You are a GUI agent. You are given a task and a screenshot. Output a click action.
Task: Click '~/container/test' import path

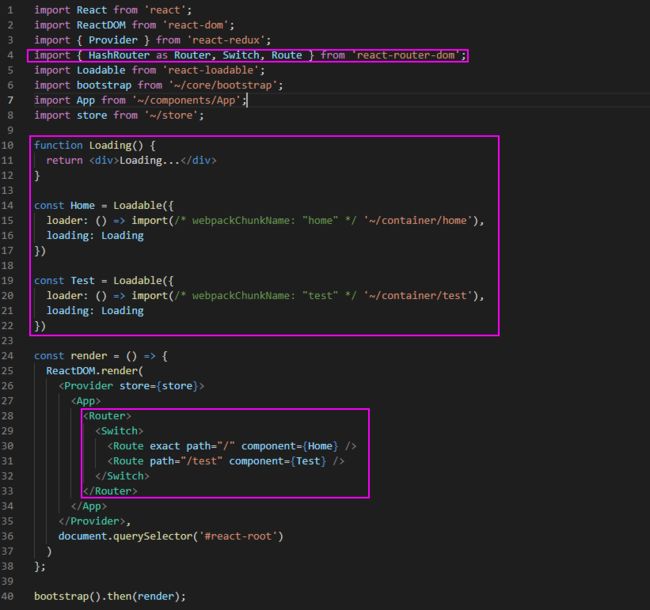point(418,296)
